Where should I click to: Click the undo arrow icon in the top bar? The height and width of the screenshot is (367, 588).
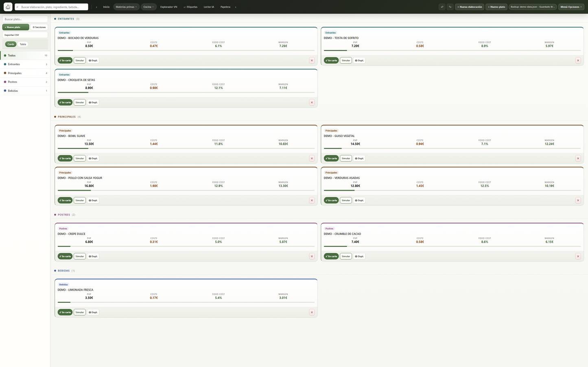coord(442,7)
